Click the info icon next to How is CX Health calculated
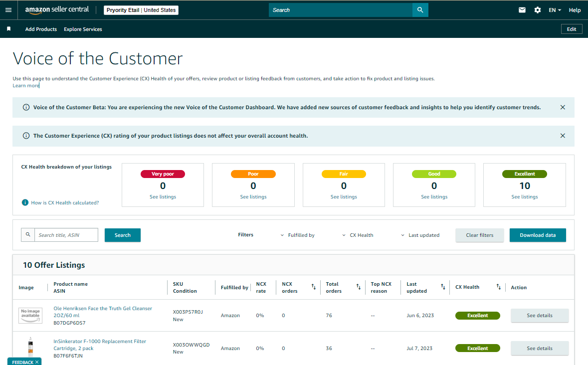588x365 pixels. tap(25, 203)
